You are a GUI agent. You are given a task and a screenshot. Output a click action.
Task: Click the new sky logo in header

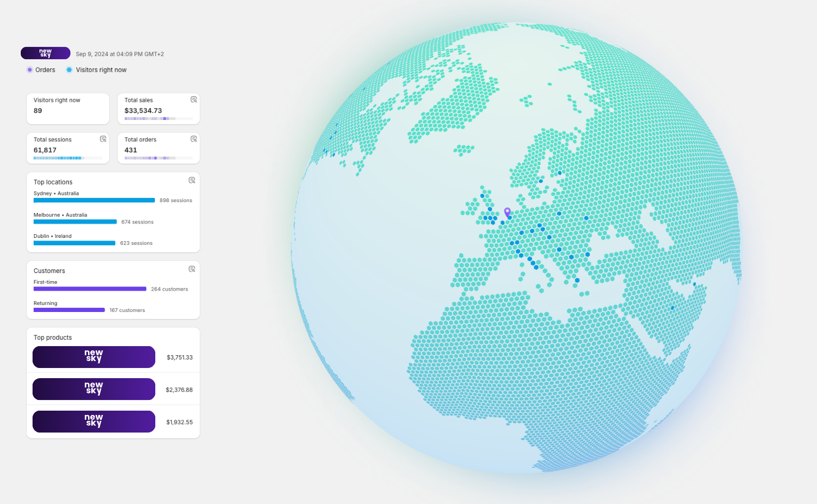click(45, 53)
